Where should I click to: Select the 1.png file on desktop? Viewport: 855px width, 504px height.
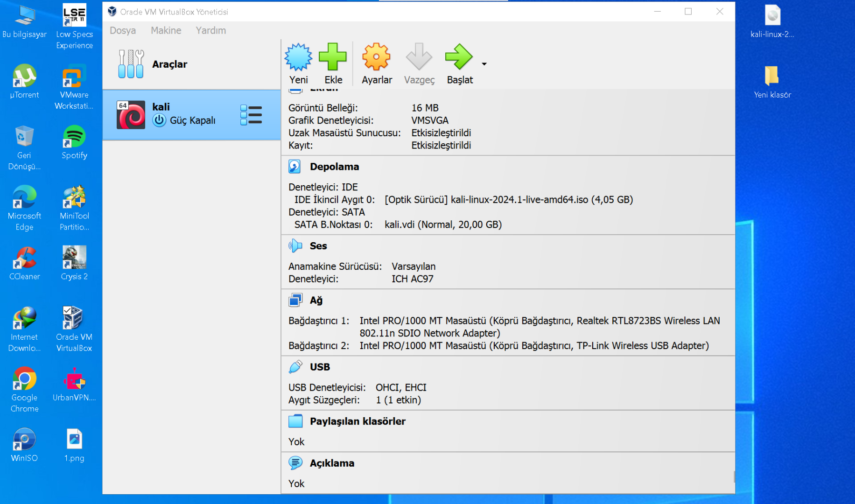click(74, 446)
